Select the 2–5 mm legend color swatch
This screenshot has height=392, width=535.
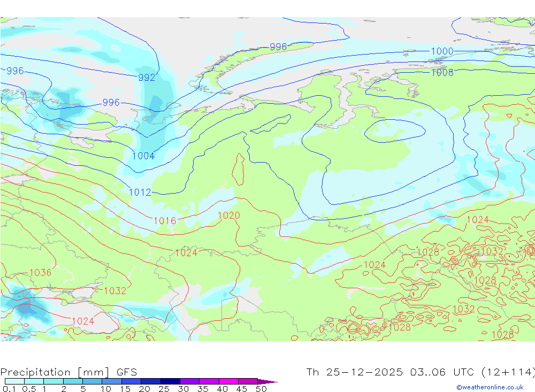(73, 381)
